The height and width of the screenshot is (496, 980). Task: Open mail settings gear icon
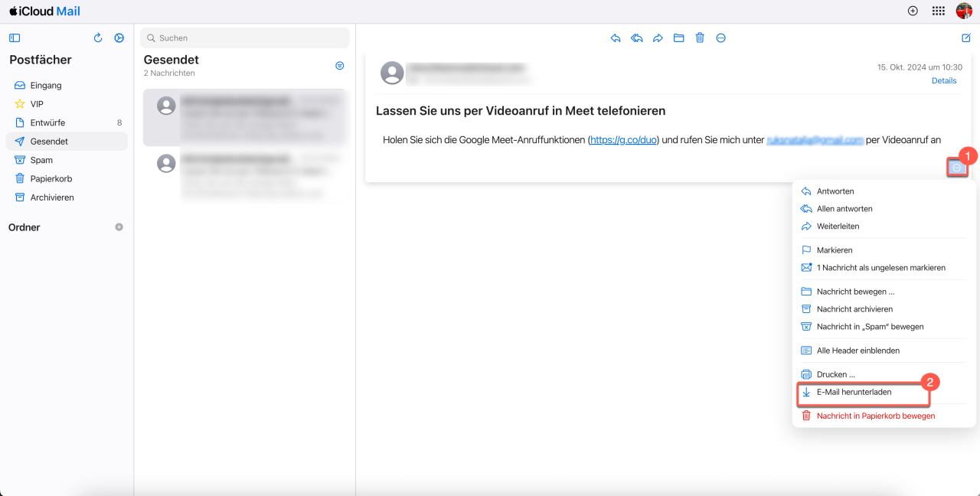pos(119,38)
